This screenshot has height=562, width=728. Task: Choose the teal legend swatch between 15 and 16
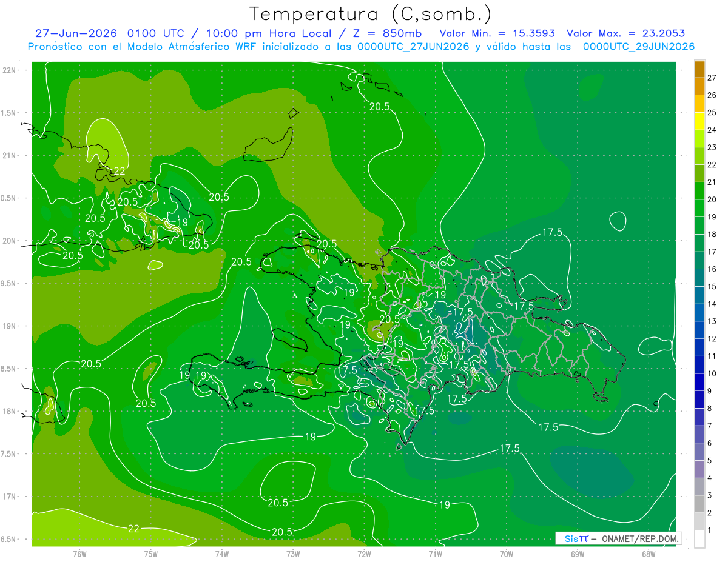point(699,278)
